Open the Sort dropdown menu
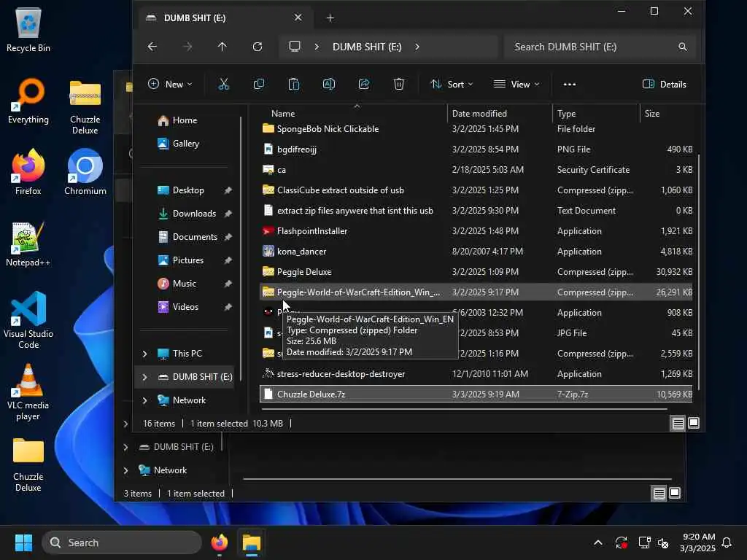747x560 pixels. click(452, 85)
